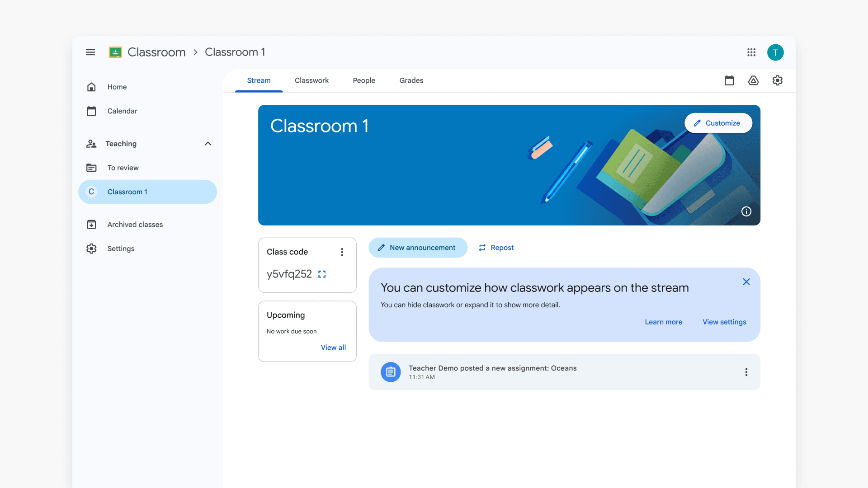Click the Google Drive folder icon in toolbar
868x488 pixels.
(x=753, y=80)
